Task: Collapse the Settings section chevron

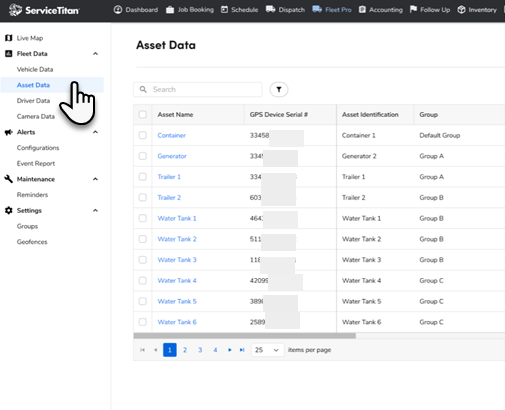Action: coord(95,210)
